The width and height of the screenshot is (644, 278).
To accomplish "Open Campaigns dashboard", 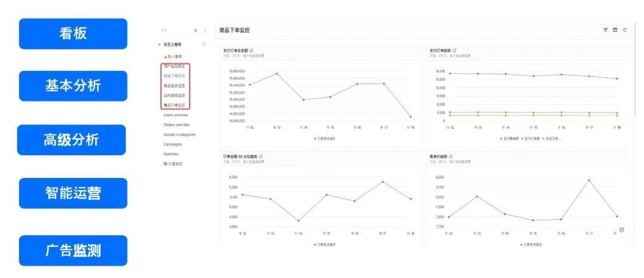I will (x=172, y=144).
